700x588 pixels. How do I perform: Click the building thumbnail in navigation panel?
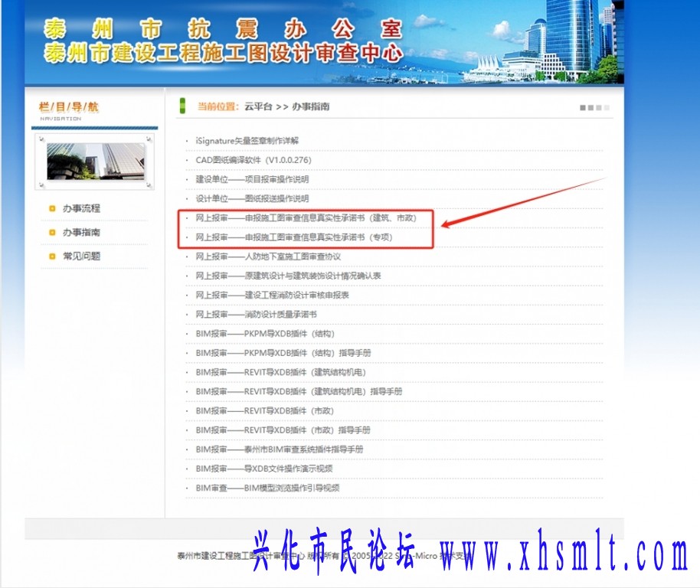click(95, 162)
